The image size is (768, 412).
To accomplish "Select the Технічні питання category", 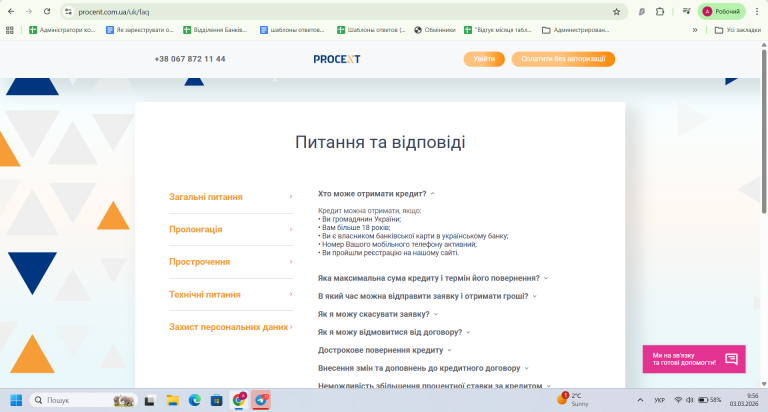I will click(231, 294).
